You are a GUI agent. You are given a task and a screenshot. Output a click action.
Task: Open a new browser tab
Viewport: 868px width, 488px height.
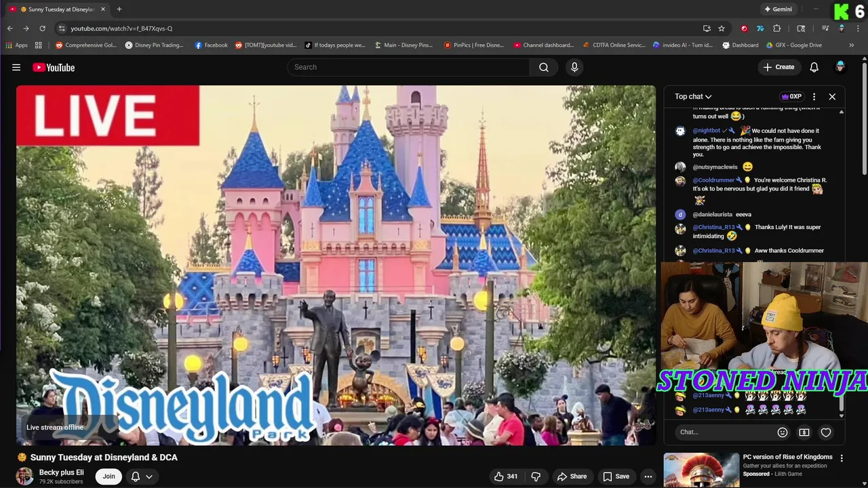[x=119, y=9]
